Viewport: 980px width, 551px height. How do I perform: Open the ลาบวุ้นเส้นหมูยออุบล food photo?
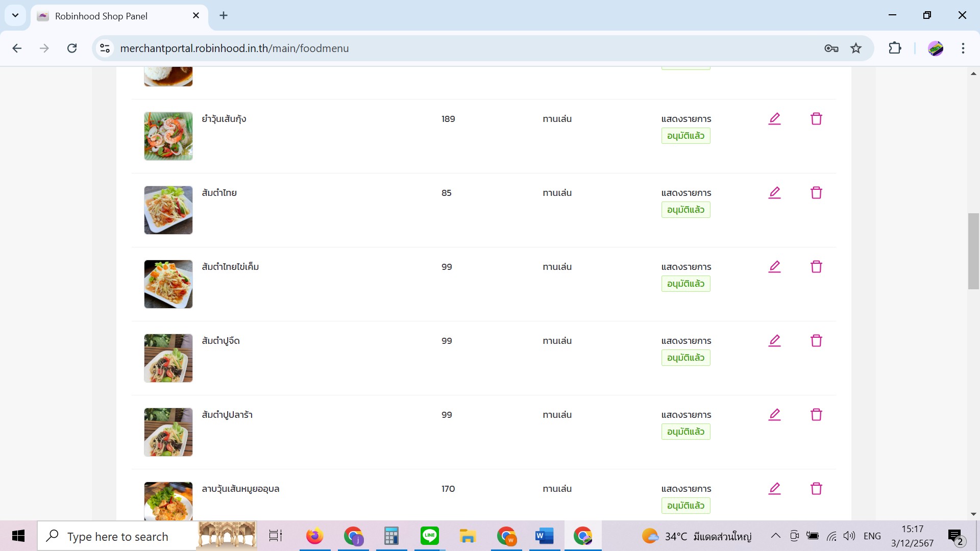168,501
